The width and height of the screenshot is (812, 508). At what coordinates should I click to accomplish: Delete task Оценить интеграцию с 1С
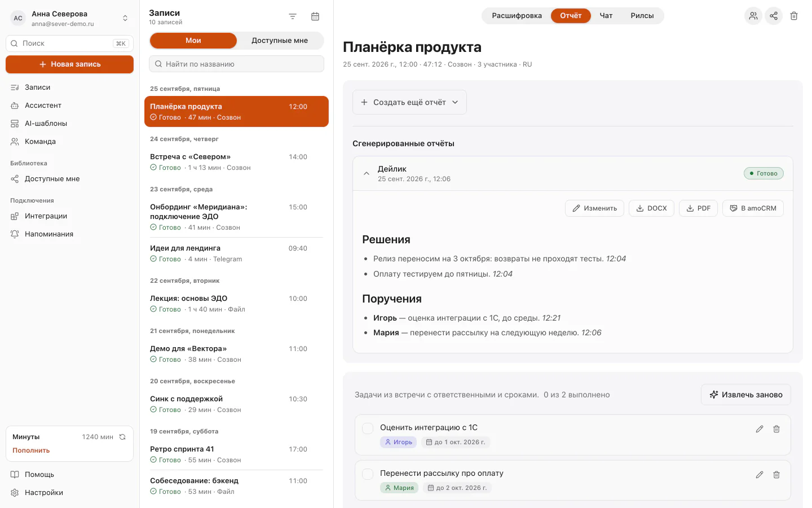point(776,429)
